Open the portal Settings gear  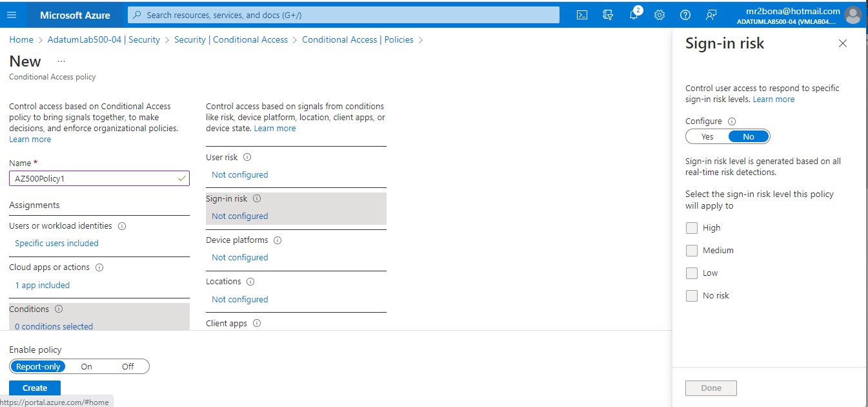coord(659,14)
